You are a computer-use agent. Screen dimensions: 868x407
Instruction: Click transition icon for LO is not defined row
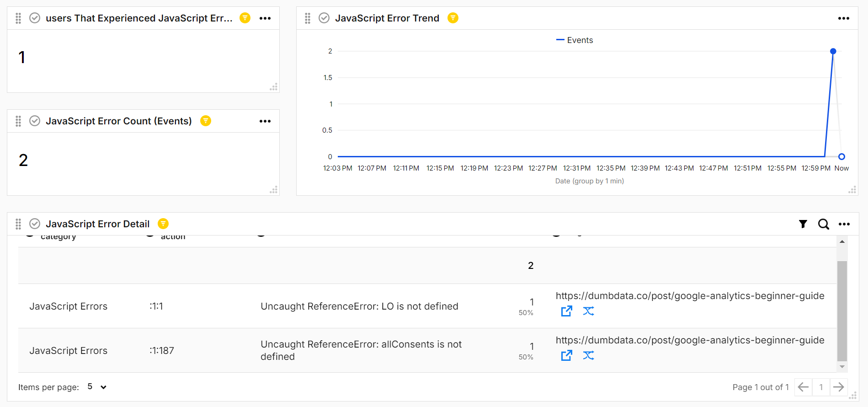(x=589, y=311)
